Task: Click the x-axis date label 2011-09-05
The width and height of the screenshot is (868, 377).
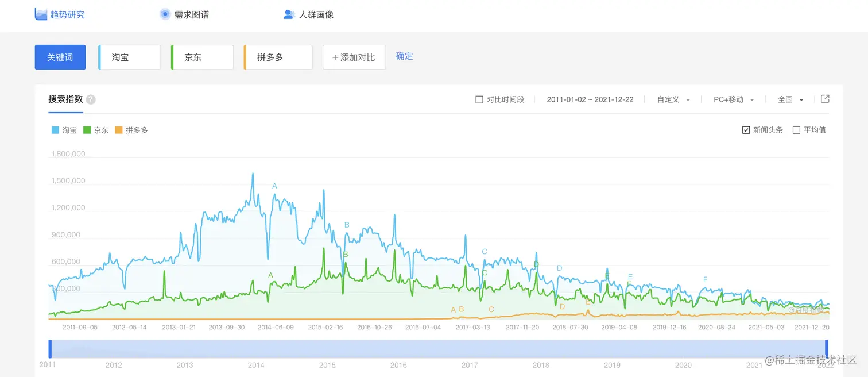Action: click(80, 328)
